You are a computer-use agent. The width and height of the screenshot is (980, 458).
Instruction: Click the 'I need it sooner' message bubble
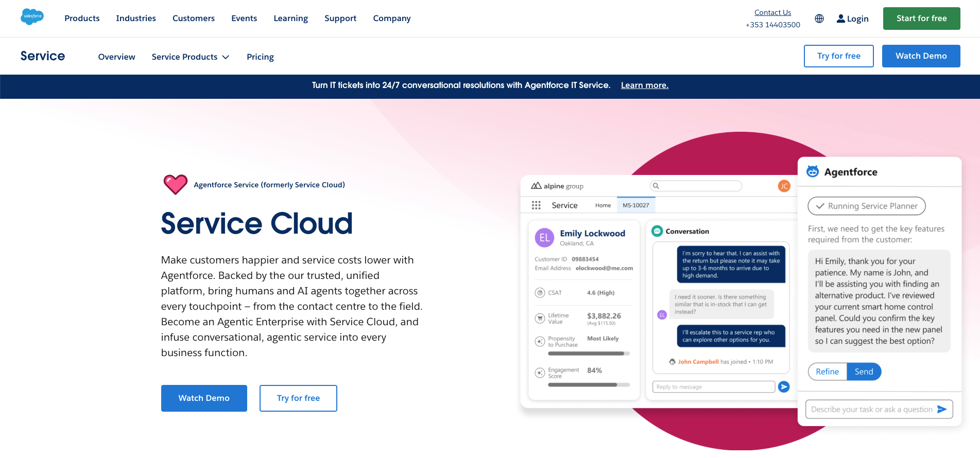(x=721, y=304)
